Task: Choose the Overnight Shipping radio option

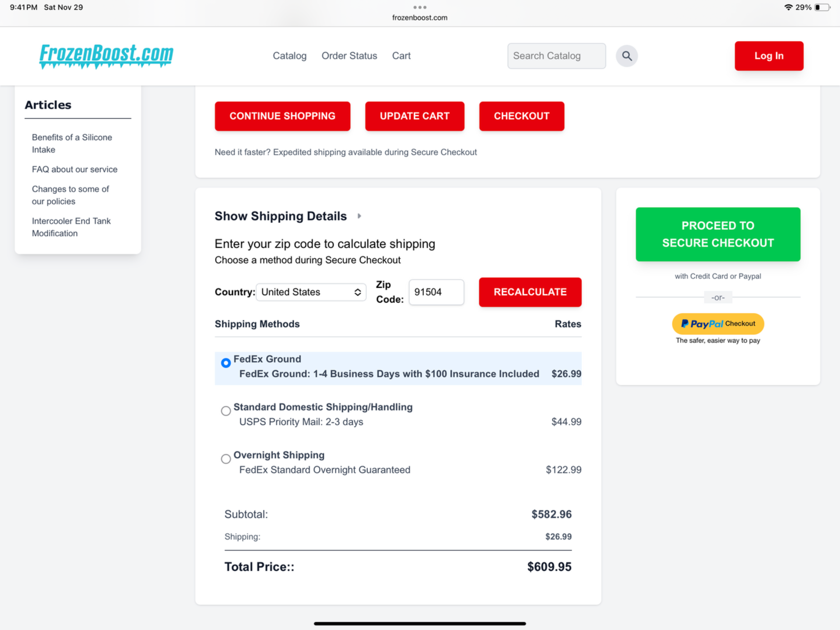Action: 226,459
